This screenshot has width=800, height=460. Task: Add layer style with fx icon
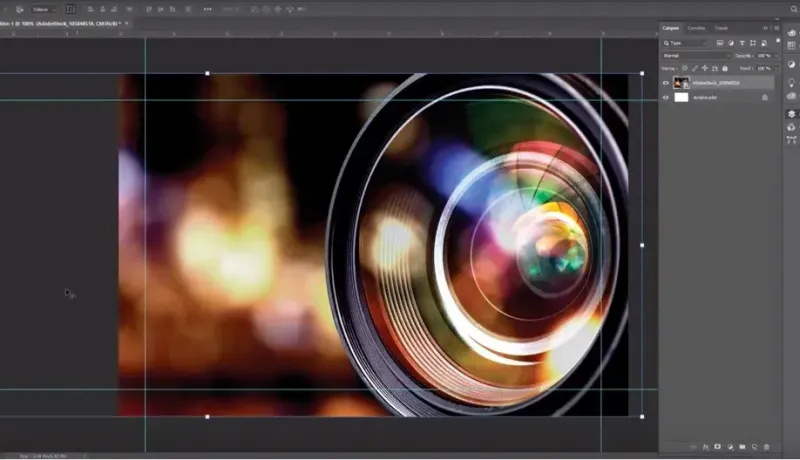pyautogui.click(x=706, y=447)
